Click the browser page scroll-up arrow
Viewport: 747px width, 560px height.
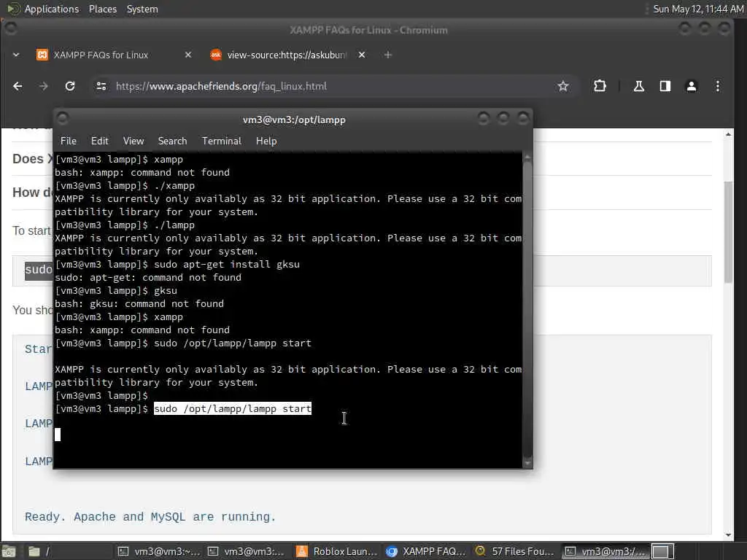pyautogui.click(x=728, y=135)
